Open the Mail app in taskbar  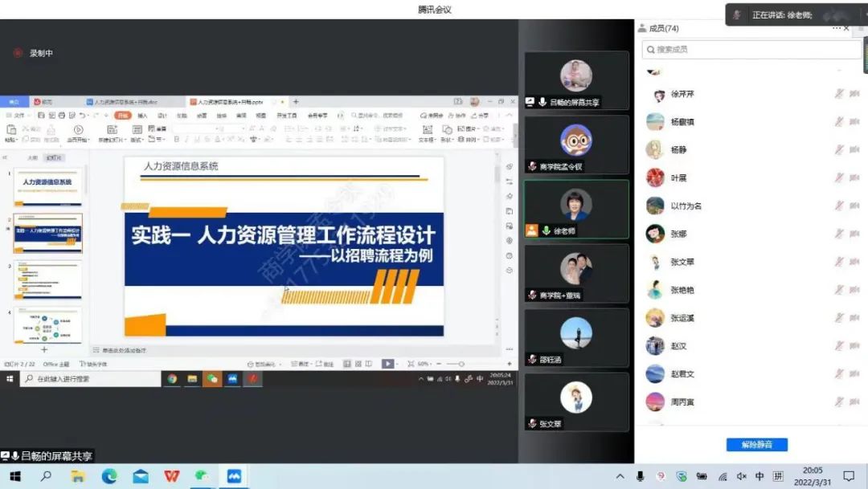141,476
